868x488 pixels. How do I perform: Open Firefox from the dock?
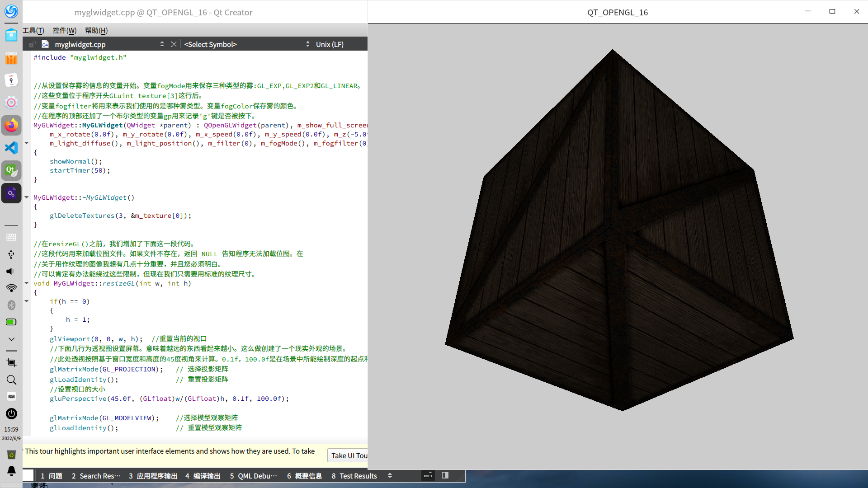(x=11, y=125)
